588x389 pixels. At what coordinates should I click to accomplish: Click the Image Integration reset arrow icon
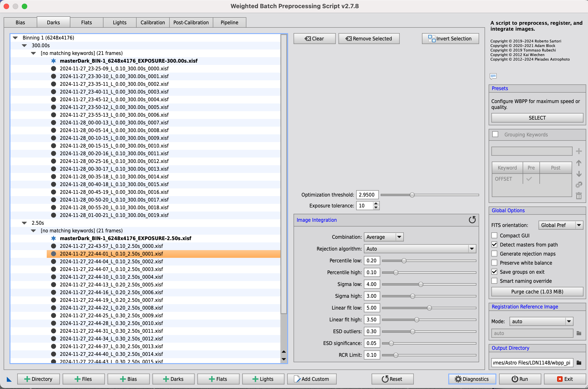(472, 220)
